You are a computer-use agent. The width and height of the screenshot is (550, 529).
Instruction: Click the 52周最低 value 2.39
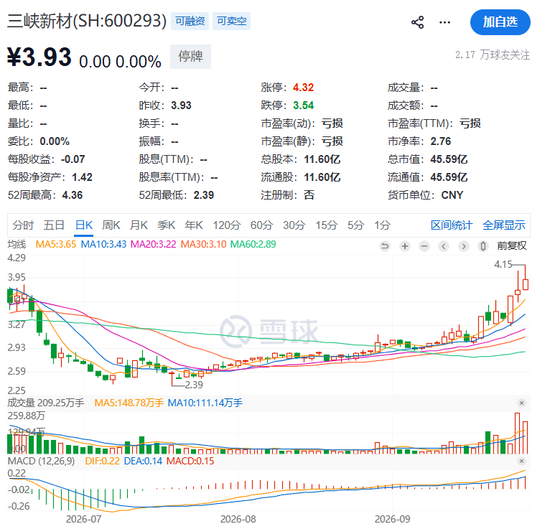[203, 195]
